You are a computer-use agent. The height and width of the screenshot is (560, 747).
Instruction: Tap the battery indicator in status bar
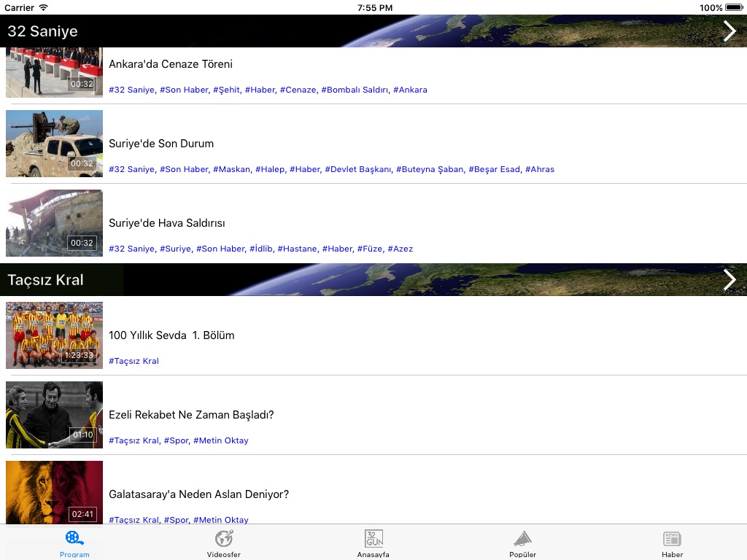[734, 7]
